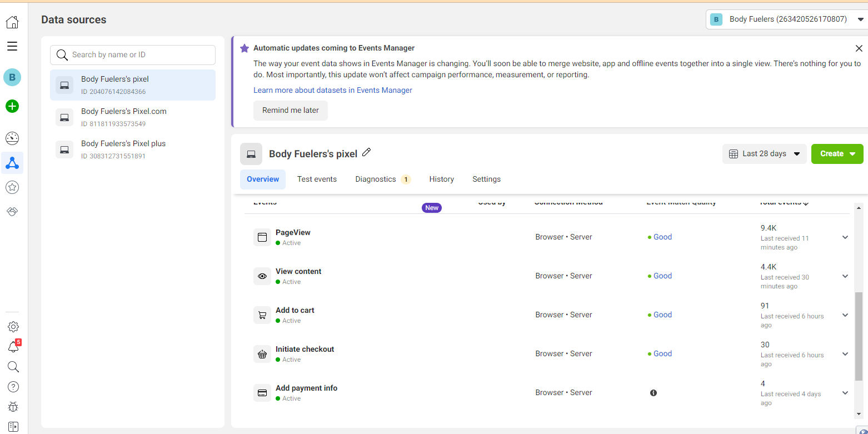This screenshot has height=434, width=868.
Task: Click the purple New badge
Action: tap(432, 208)
